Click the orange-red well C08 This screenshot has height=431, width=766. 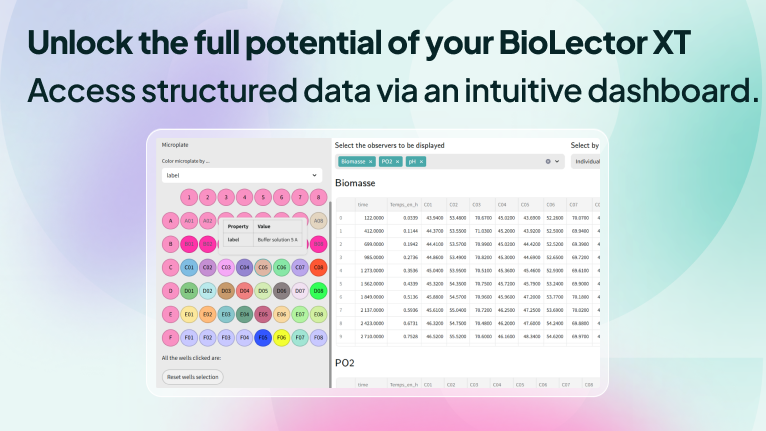coord(319,267)
